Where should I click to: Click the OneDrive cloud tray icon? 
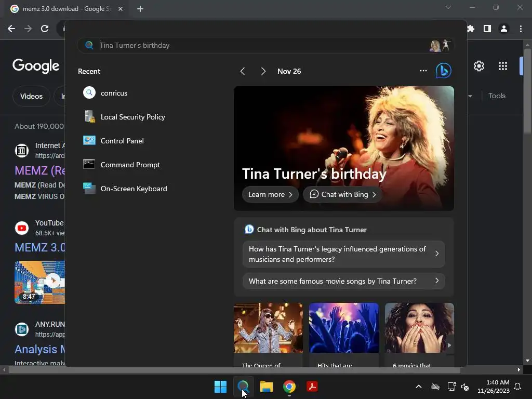pos(435,387)
